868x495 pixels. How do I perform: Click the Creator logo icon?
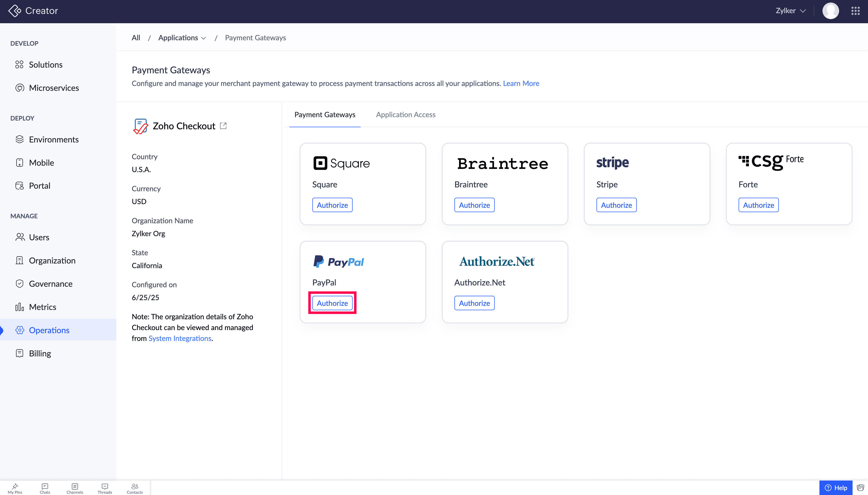(14, 11)
